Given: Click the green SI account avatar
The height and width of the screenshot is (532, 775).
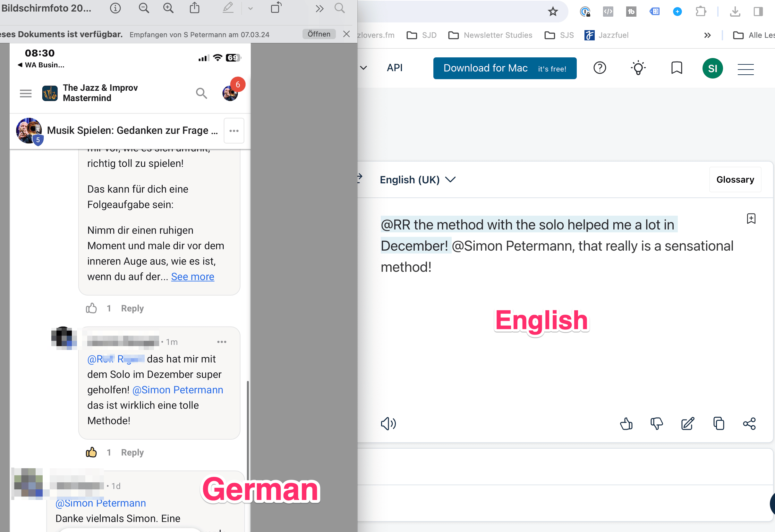Looking at the screenshot, I should [x=712, y=68].
